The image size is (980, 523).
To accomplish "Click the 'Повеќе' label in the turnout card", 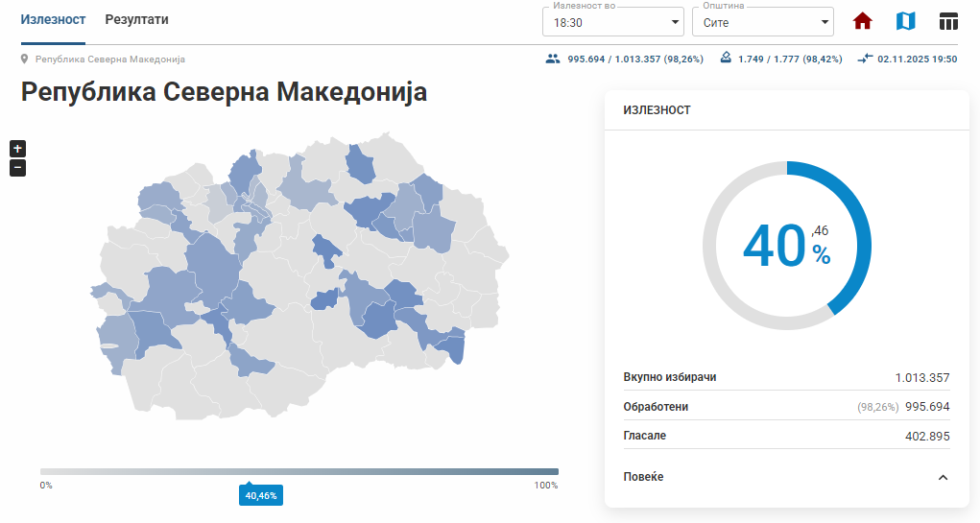I will click(643, 477).
